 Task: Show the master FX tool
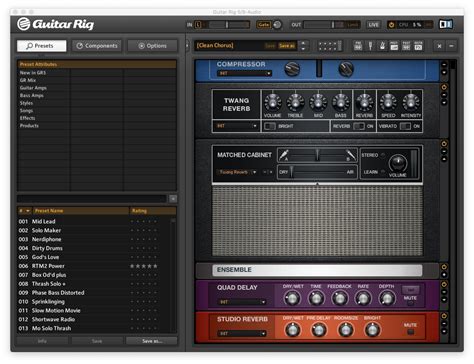tap(418, 46)
